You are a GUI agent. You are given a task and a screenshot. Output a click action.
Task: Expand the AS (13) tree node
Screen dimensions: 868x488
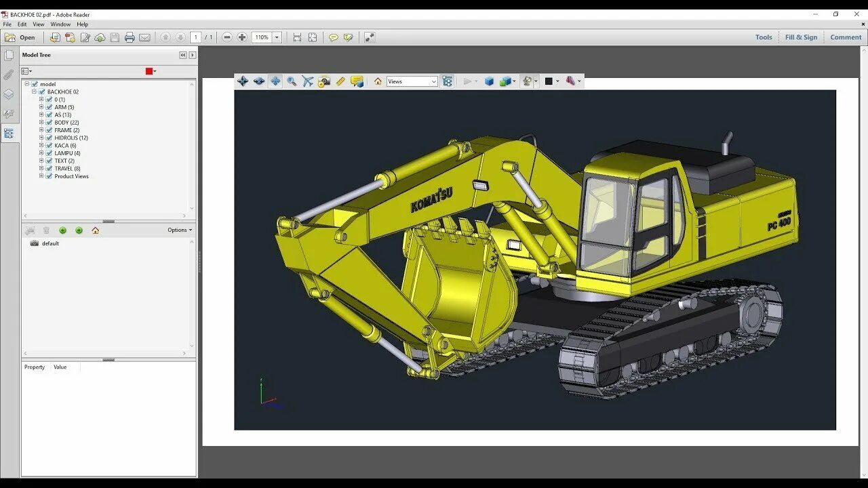click(x=41, y=115)
